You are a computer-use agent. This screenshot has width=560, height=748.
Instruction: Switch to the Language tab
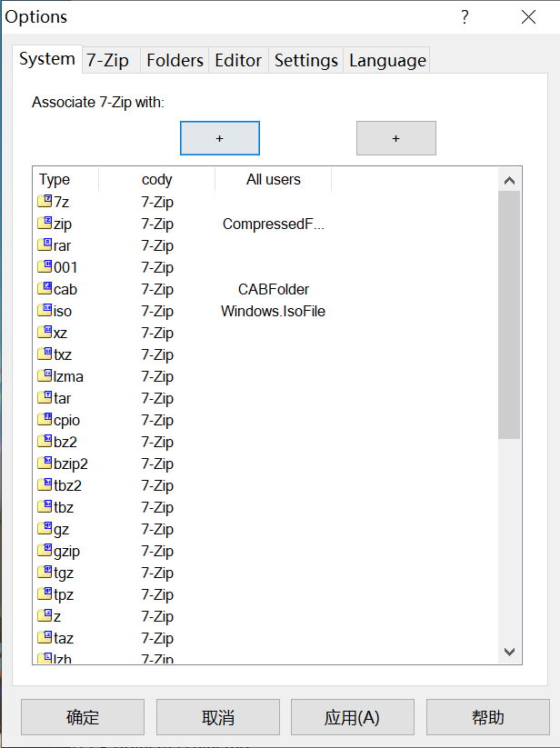point(387,60)
